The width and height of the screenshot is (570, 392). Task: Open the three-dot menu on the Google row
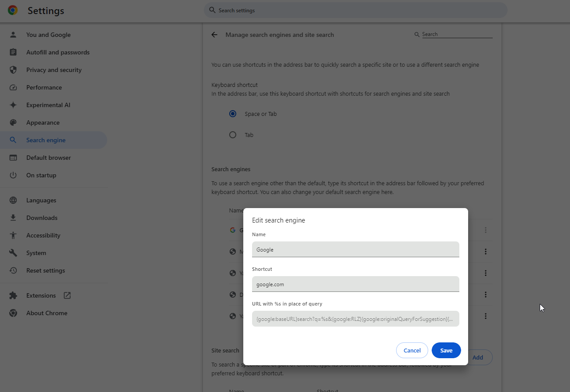[486, 230]
